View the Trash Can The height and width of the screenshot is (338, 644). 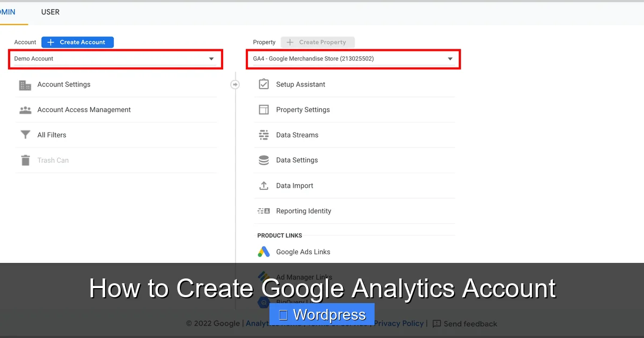point(53,160)
